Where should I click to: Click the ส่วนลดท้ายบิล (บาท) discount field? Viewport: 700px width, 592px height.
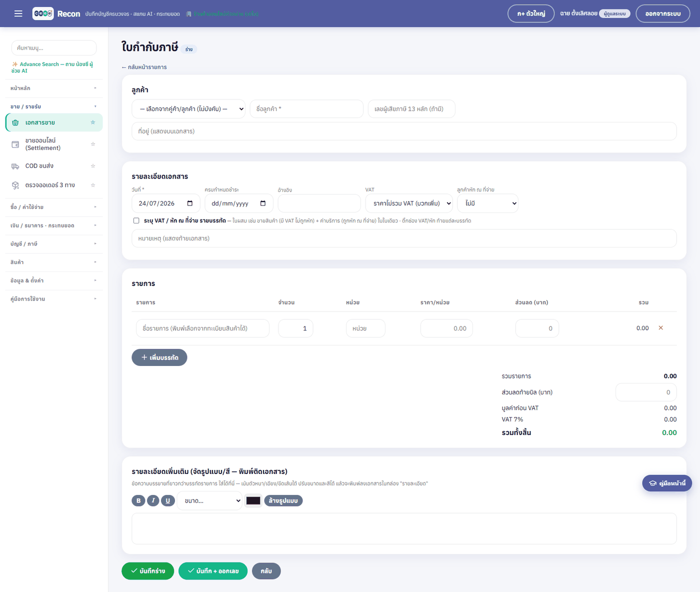(646, 392)
